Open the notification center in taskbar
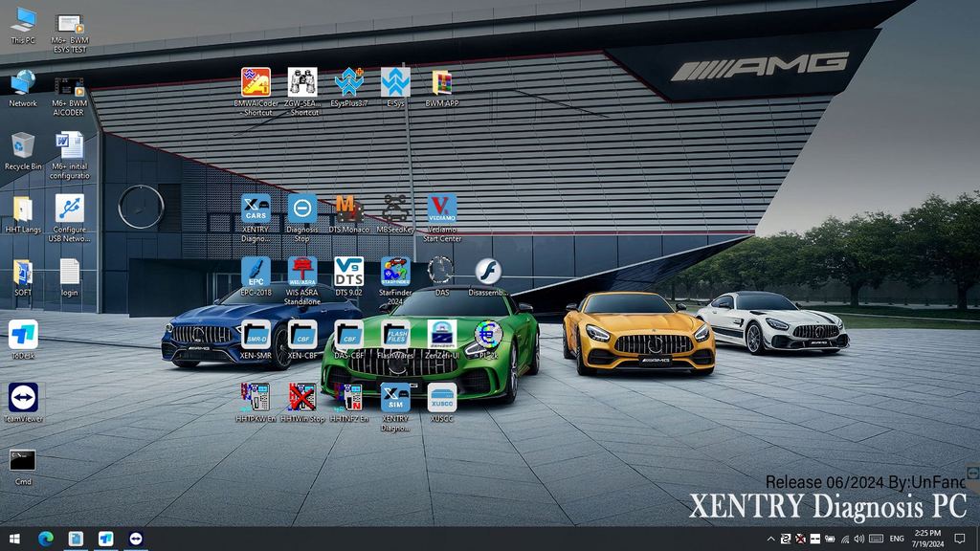Viewport: 980px width, 551px height. 960,540
